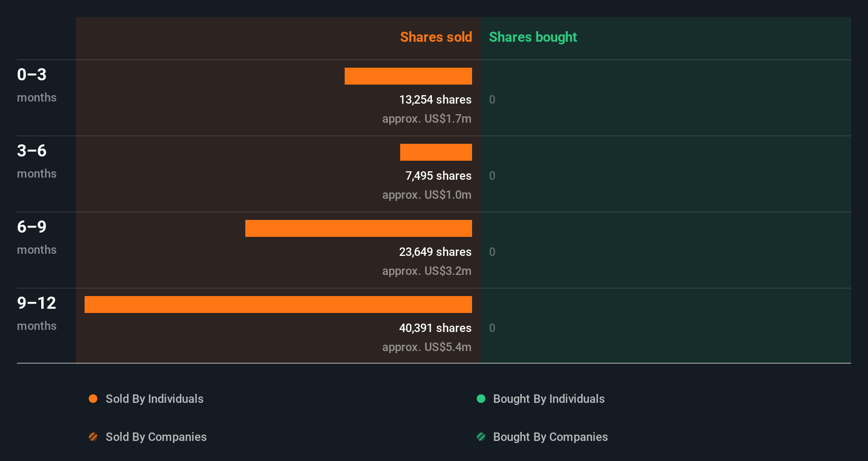The width and height of the screenshot is (868, 461).
Task: Click the 'Shares bought' column header
Action: point(533,37)
